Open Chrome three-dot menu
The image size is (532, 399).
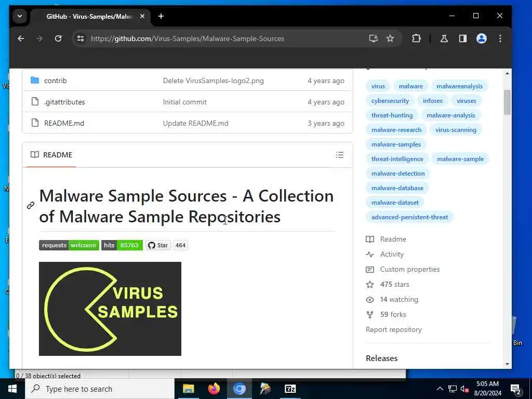[x=500, y=38]
